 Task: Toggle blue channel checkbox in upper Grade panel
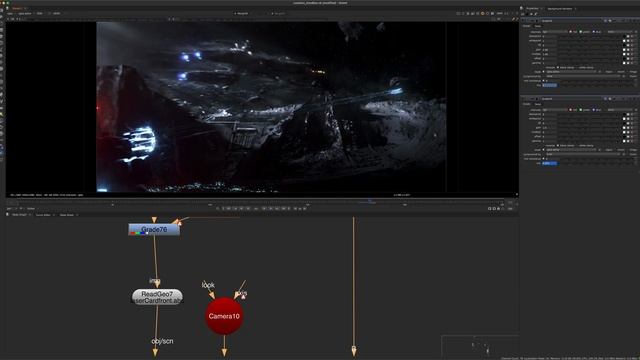point(593,31)
